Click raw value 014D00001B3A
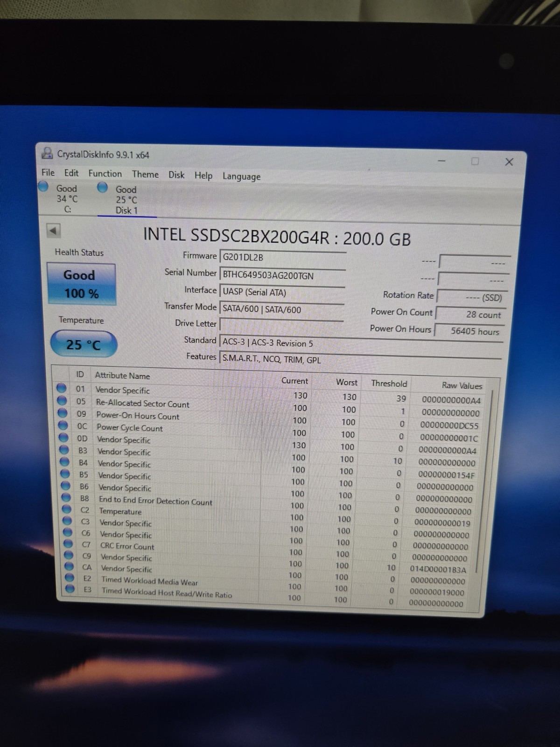 pos(438,570)
